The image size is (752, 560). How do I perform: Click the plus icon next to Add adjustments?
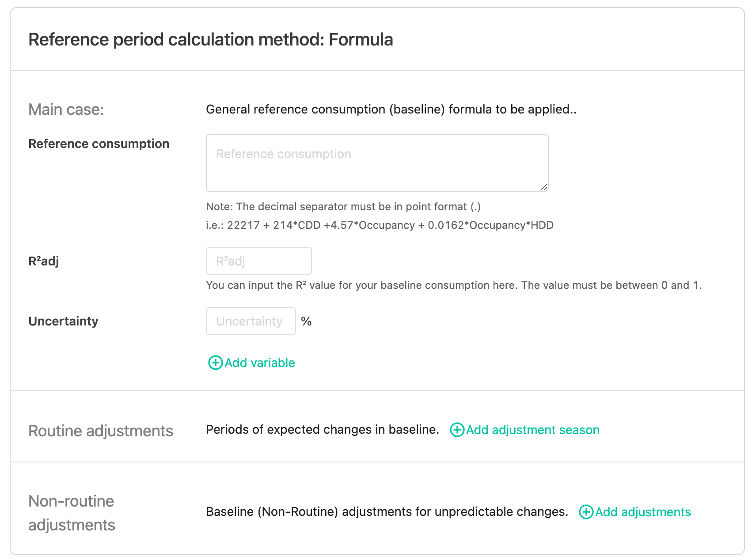tap(586, 512)
